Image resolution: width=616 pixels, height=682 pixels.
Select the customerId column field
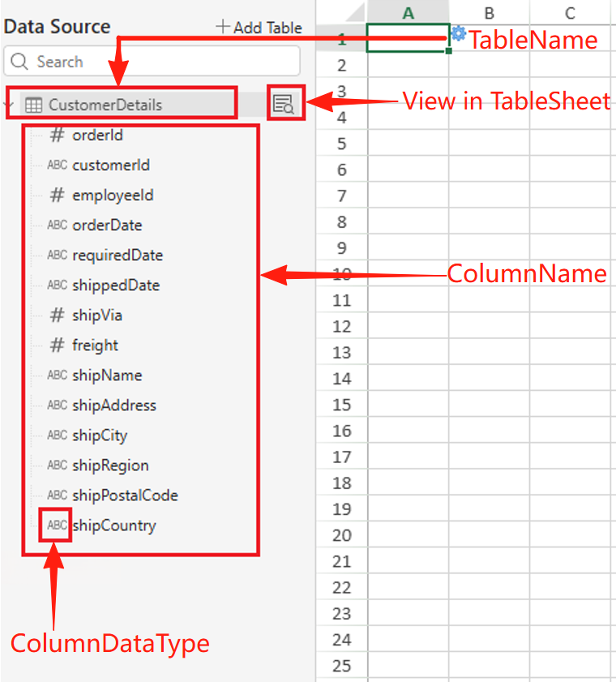tap(110, 165)
